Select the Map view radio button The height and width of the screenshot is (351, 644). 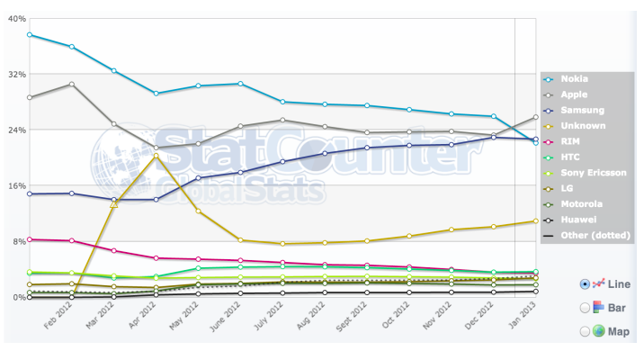point(585,331)
